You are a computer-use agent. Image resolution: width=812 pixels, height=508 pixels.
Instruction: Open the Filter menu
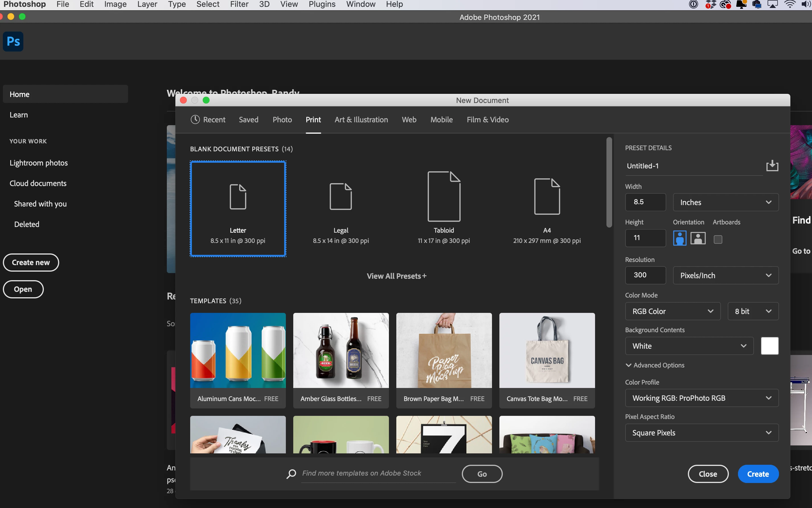pos(239,4)
